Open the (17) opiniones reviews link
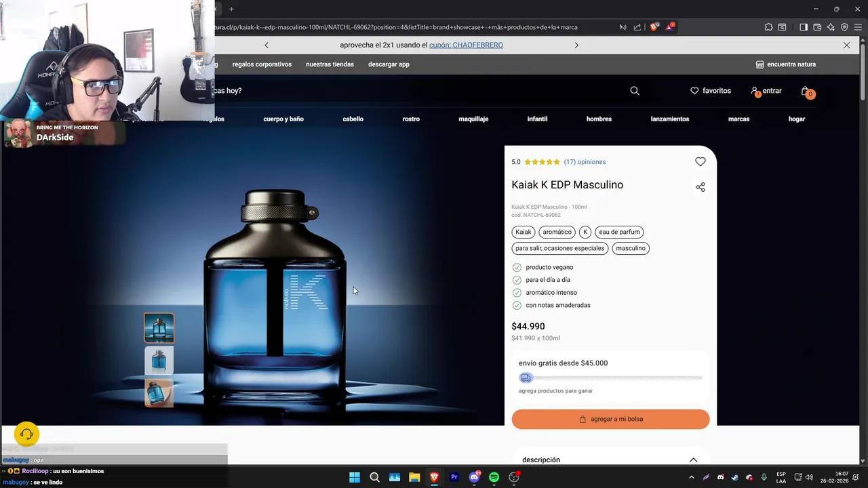 coord(585,162)
